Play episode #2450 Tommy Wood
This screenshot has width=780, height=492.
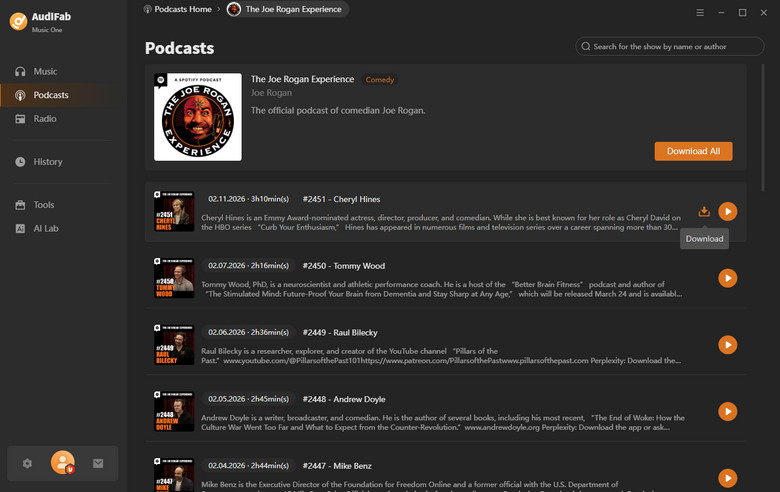[x=728, y=278]
